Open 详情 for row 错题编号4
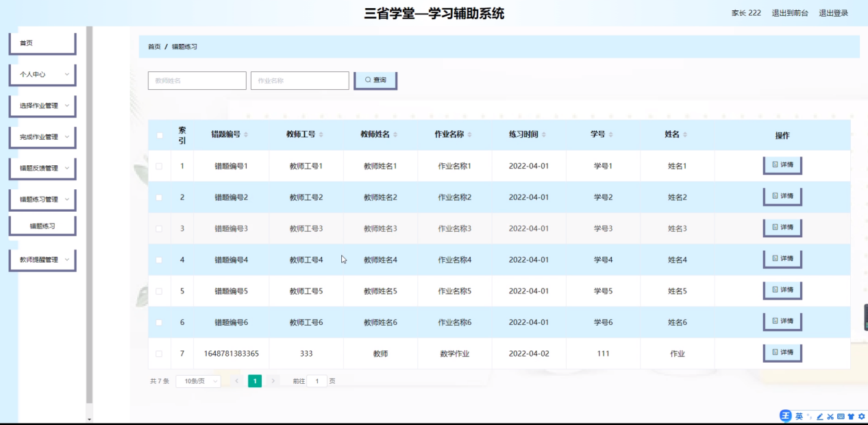 click(x=782, y=259)
